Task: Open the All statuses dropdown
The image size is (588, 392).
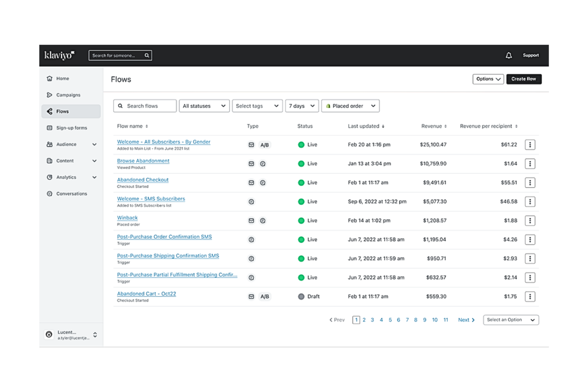Action: (x=204, y=106)
